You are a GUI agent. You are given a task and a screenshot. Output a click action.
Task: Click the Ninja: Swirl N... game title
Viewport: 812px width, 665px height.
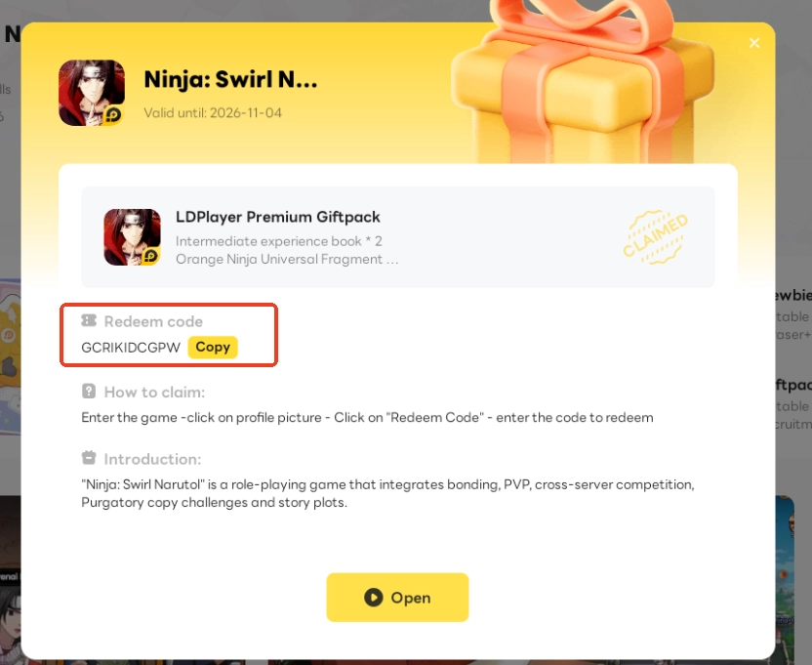(x=230, y=79)
